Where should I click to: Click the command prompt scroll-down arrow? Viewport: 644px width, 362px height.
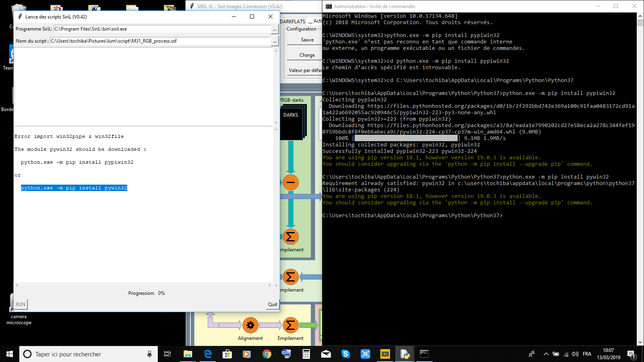click(640, 342)
